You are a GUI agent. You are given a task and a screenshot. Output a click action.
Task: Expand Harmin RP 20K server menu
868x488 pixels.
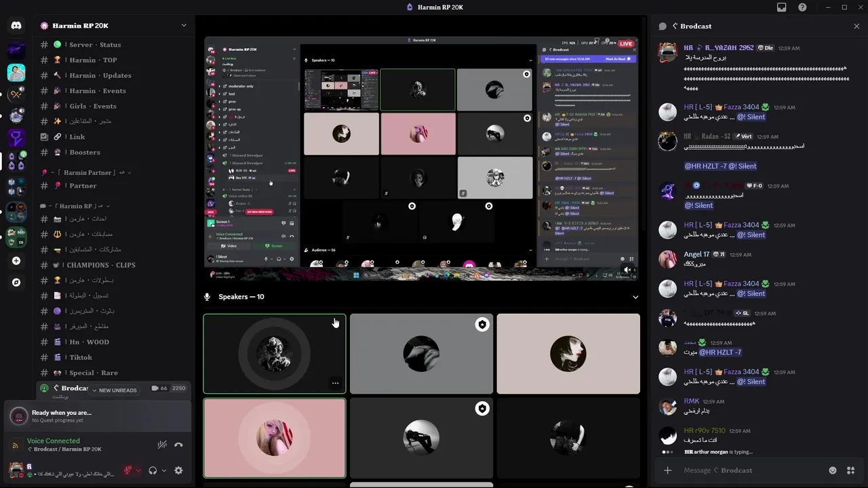[x=184, y=26]
